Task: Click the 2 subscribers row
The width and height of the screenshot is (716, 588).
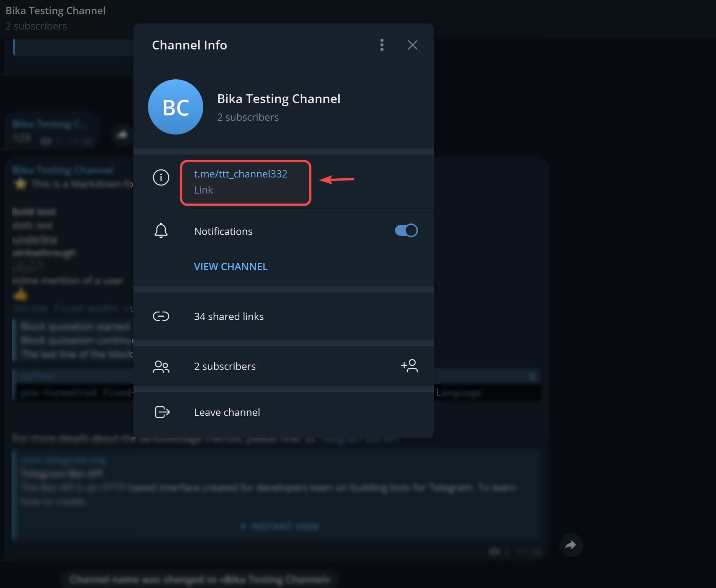Action: pos(225,366)
